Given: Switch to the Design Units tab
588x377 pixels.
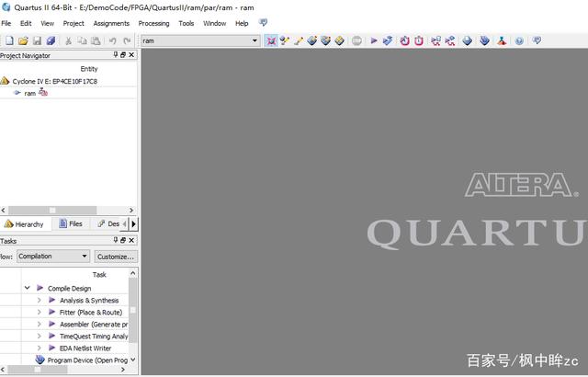Looking at the screenshot, I should (x=108, y=224).
